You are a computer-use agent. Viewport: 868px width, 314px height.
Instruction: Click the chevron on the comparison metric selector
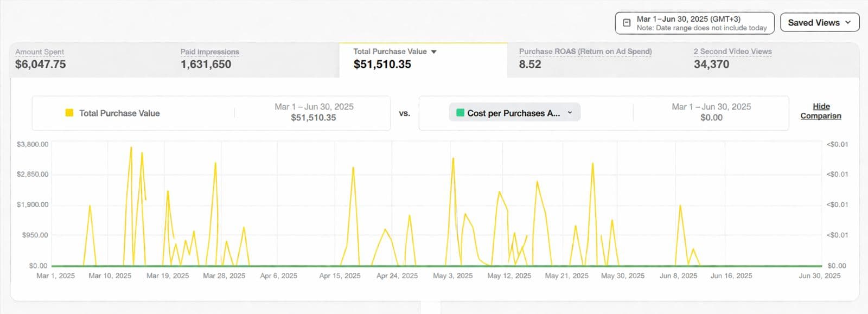570,113
